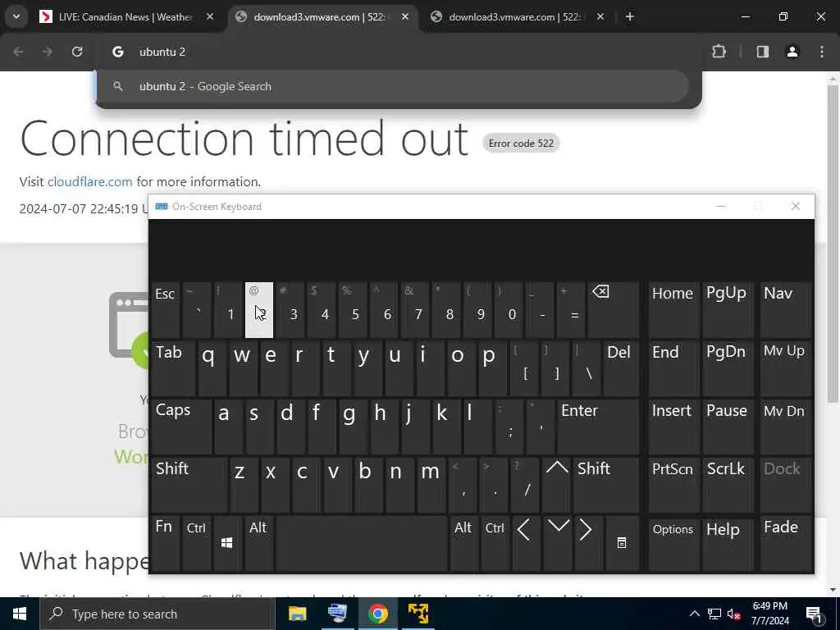Tap the space bar
840x630 pixels.
[362, 543]
